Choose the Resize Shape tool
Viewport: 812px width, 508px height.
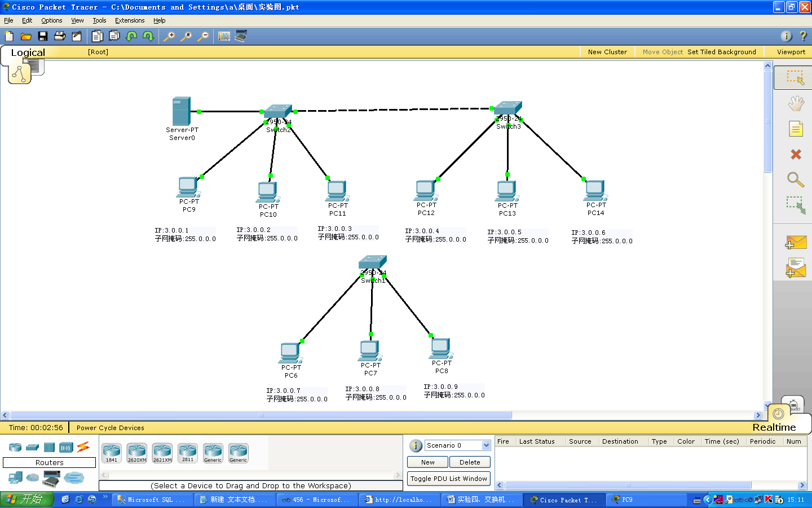[796, 205]
